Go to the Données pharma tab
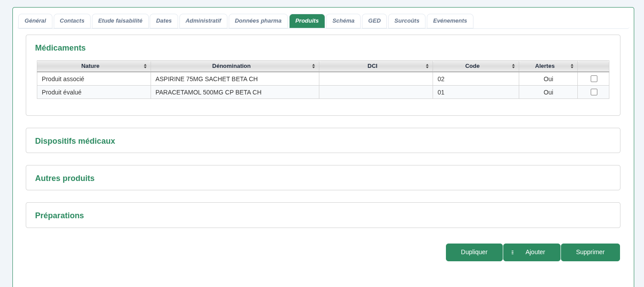Image resolution: width=644 pixels, height=287 pixels. click(258, 21)
